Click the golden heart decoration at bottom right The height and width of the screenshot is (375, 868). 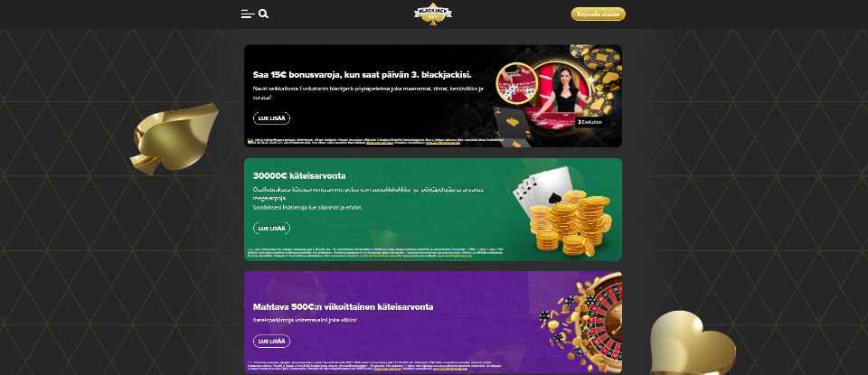pyautogui.click(x=692, y=342)
